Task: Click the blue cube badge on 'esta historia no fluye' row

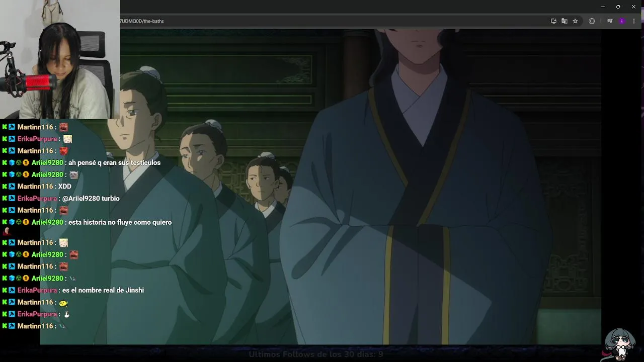Action: [x=12, y=222]
